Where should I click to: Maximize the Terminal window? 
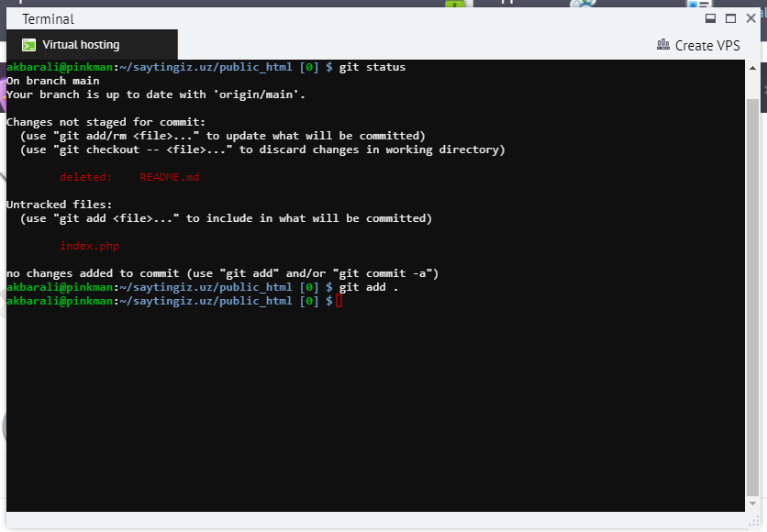[x=730, y=18]
